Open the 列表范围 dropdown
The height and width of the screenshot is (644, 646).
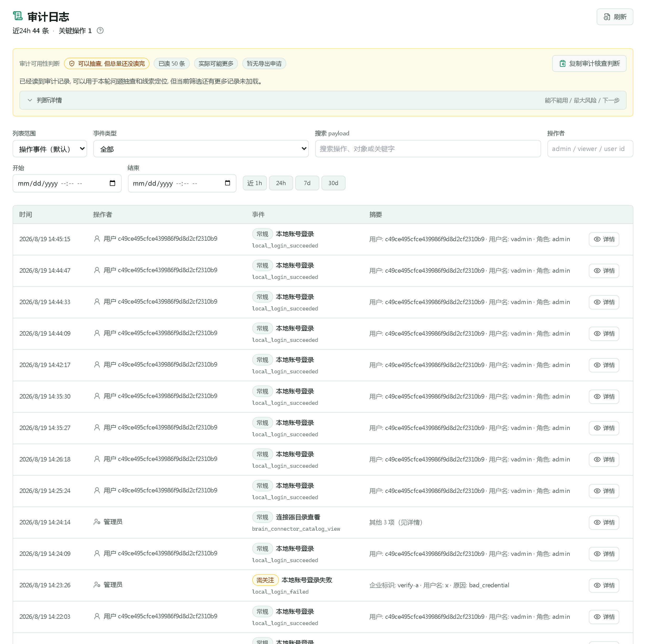click(x=50, y=149)
